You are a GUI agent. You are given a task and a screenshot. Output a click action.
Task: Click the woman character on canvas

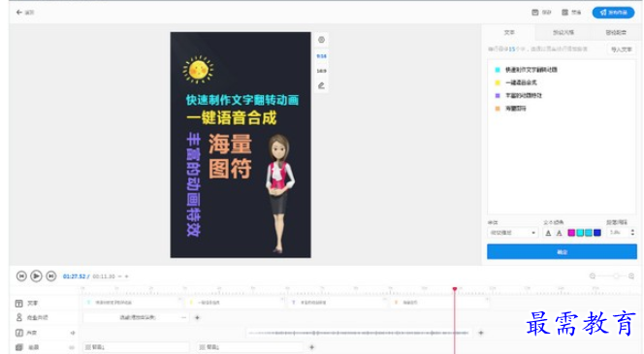(280, 193)
